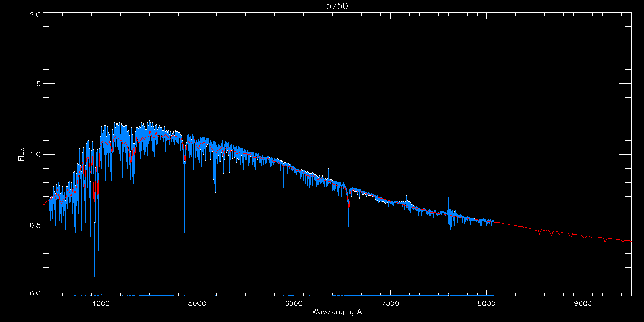Click the 0.0 y-axis tick label
The width and height of the screenshot is (644, 322).
(x=35, y=294)
